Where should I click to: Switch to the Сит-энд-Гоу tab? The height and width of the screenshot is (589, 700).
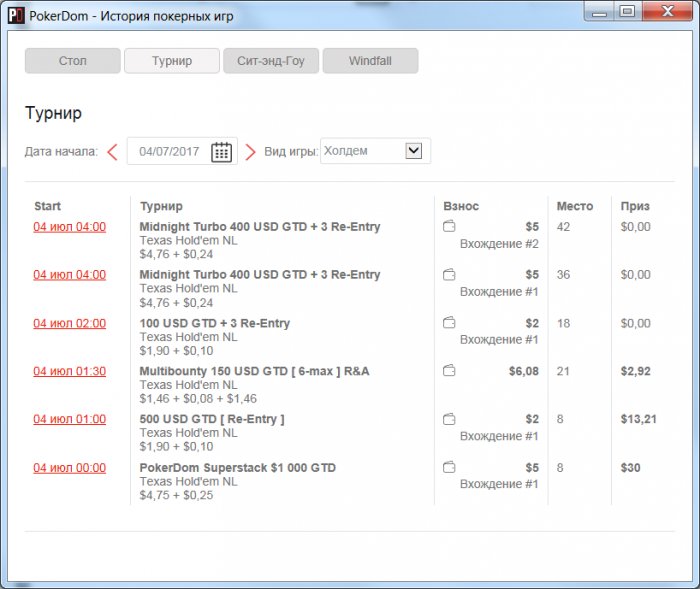[x=271, y=61]
